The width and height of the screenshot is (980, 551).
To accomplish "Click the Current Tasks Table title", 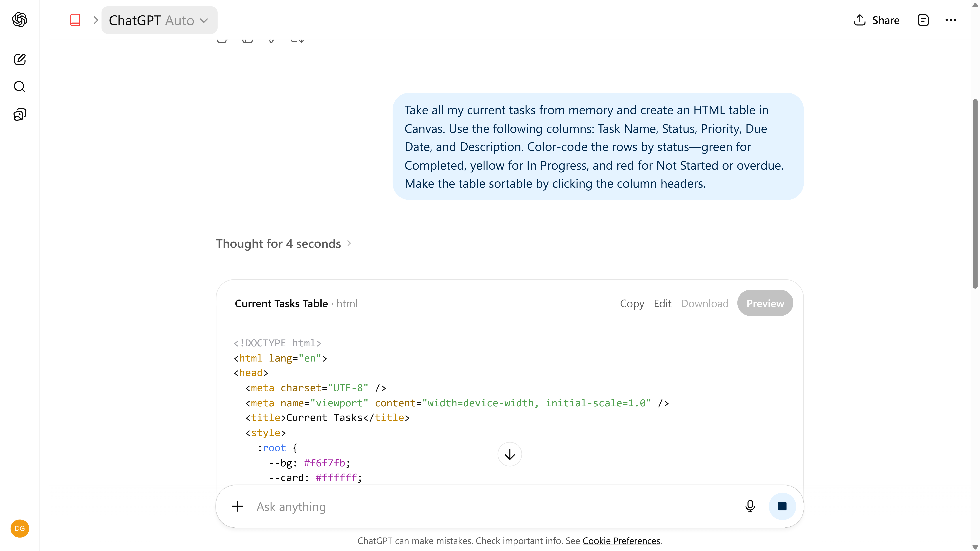I will tap(281, 304).
